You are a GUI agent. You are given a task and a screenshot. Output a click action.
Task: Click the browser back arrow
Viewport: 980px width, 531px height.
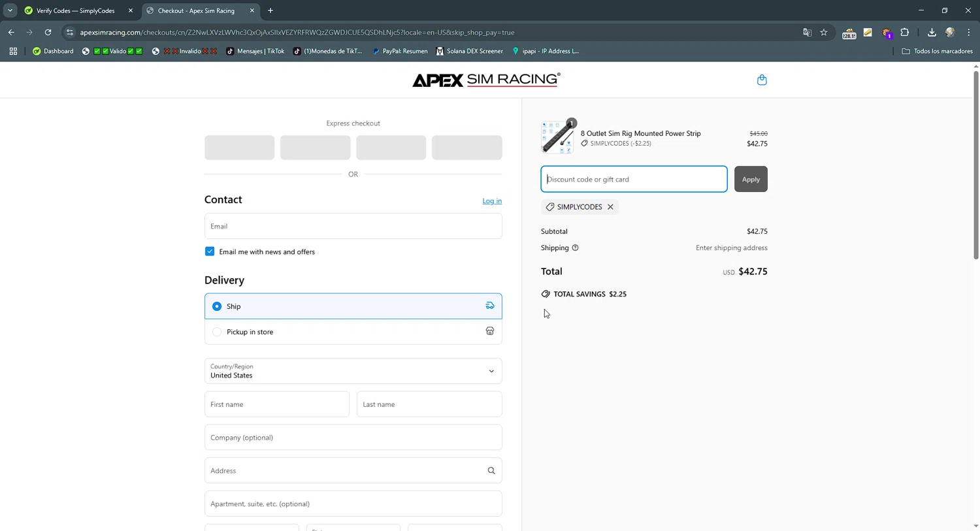(x=11, y=32)
